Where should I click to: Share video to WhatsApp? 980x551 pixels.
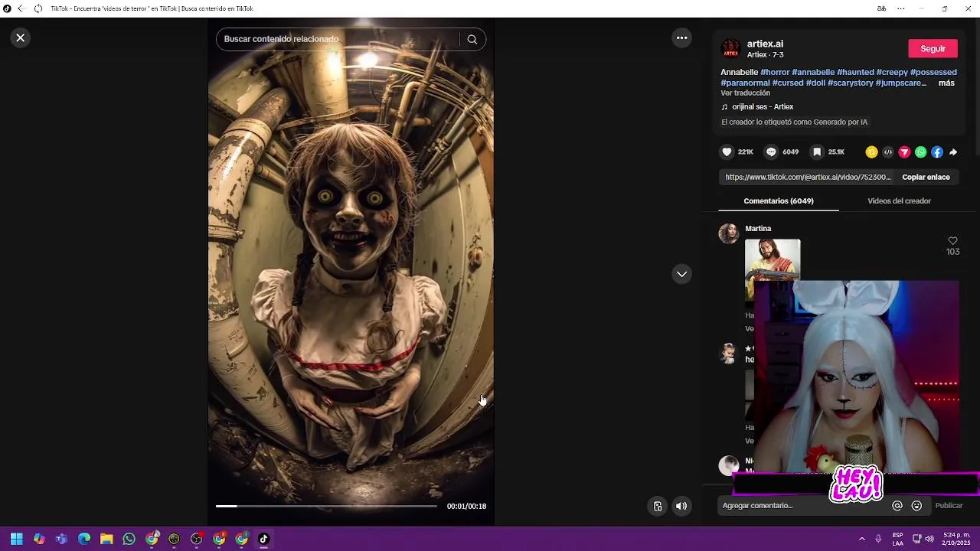[920, 152]
